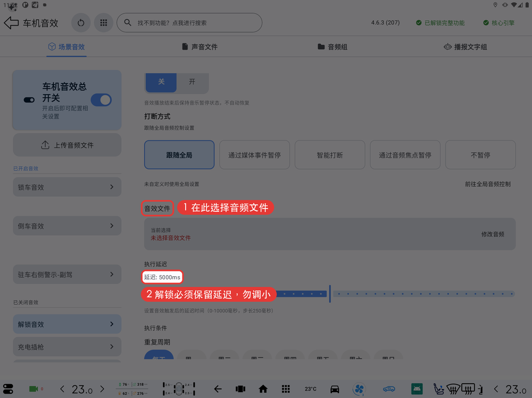
Task: Click the 已解锁完整功能 status label
Action: tap(440, 23)
